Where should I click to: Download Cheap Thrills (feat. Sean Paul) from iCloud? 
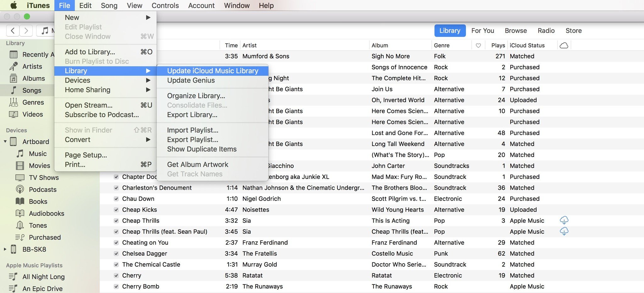[x=564, y=231]
